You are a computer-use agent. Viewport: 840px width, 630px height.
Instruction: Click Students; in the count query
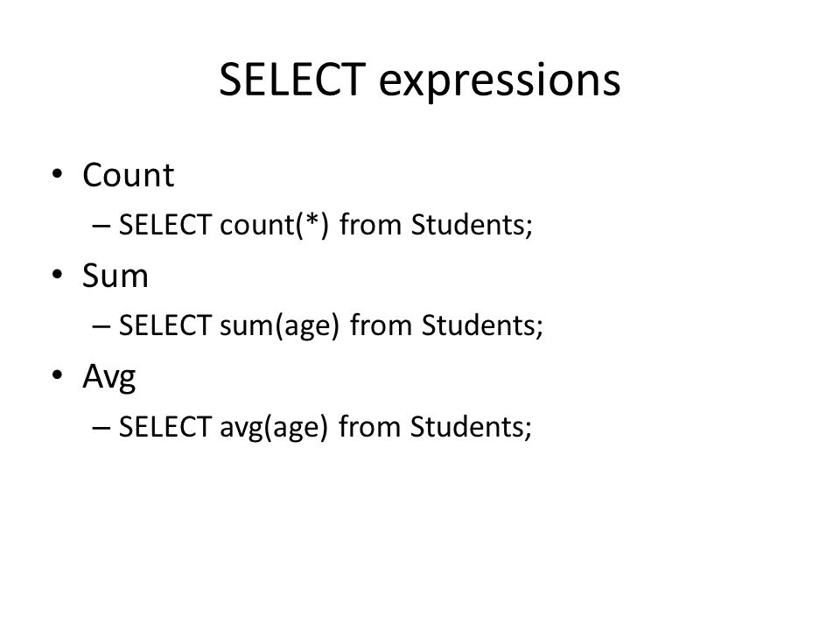coord(472,225)
